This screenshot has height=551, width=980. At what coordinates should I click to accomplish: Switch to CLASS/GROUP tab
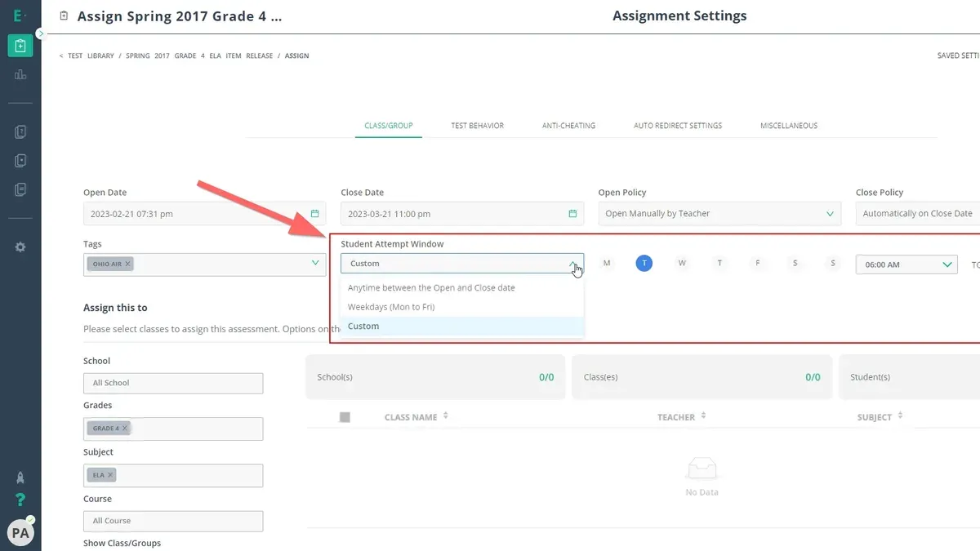click(389, 126)
